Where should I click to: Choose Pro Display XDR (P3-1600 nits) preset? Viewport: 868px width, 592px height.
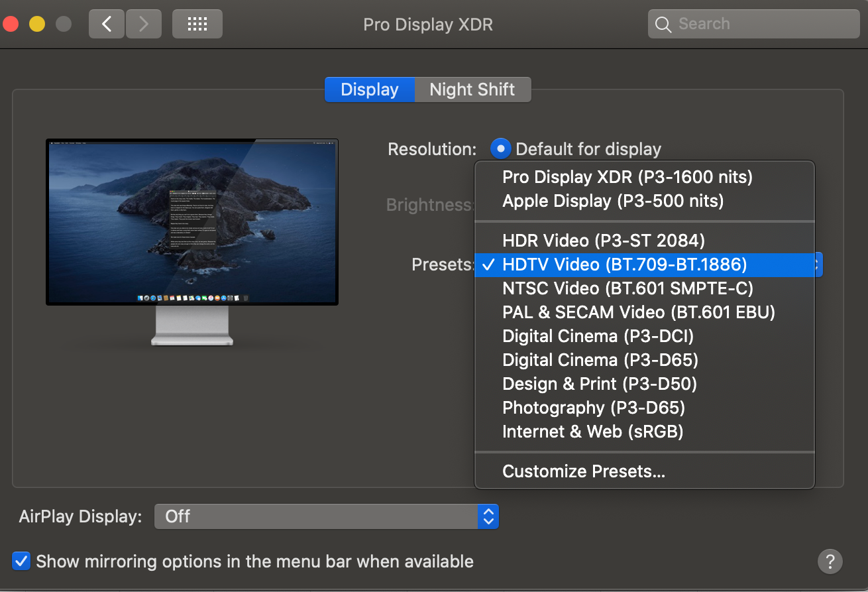pos(645,177)
